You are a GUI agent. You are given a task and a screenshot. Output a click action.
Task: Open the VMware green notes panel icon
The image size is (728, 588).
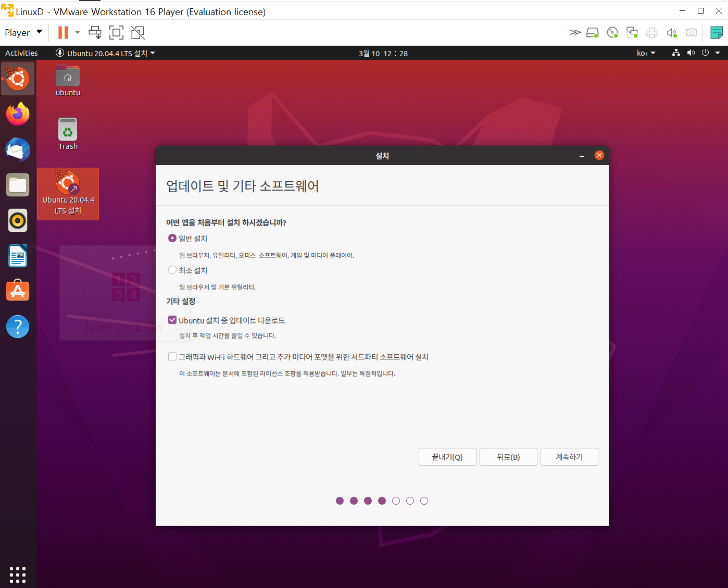click(x=717, y=33)
